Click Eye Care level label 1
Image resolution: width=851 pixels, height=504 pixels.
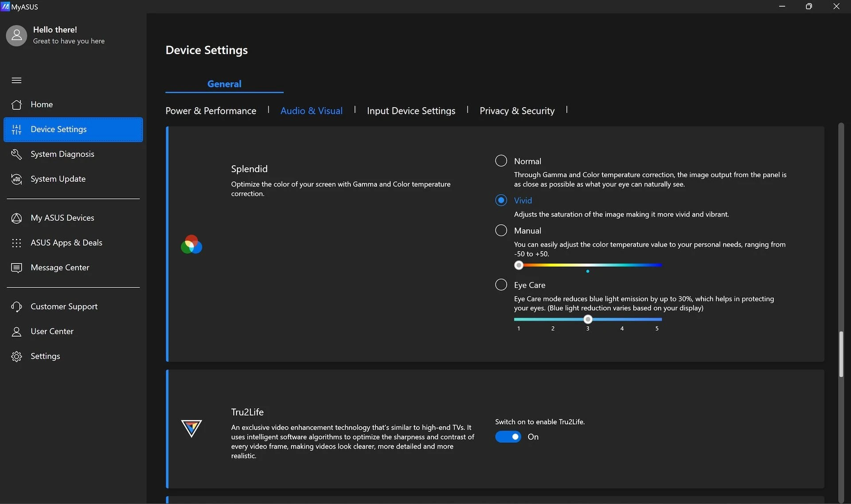click(519, 328)
